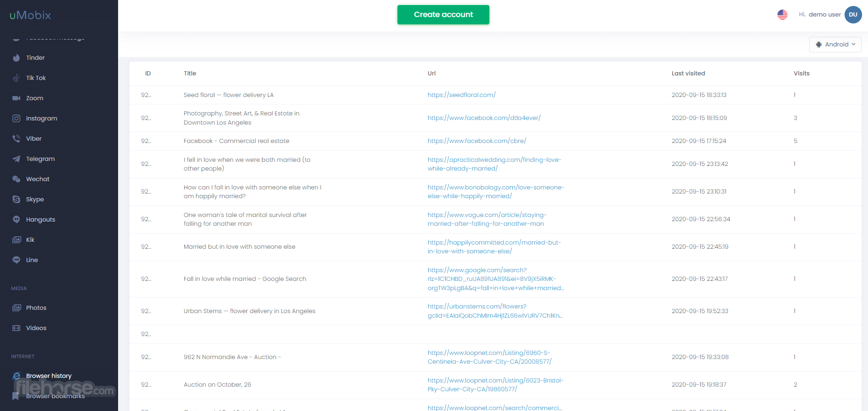
Task: Open the loopnet 6960-S-Centinela listing link
Action: [x=490, y=357]
